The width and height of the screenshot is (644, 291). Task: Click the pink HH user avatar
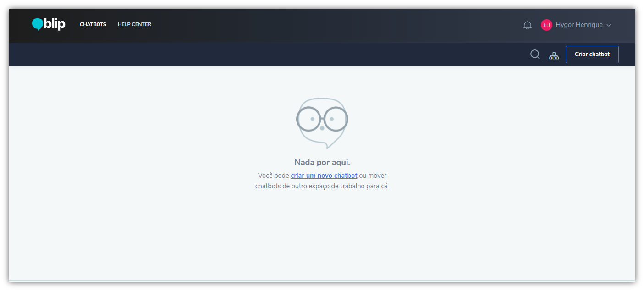[546, 25]
